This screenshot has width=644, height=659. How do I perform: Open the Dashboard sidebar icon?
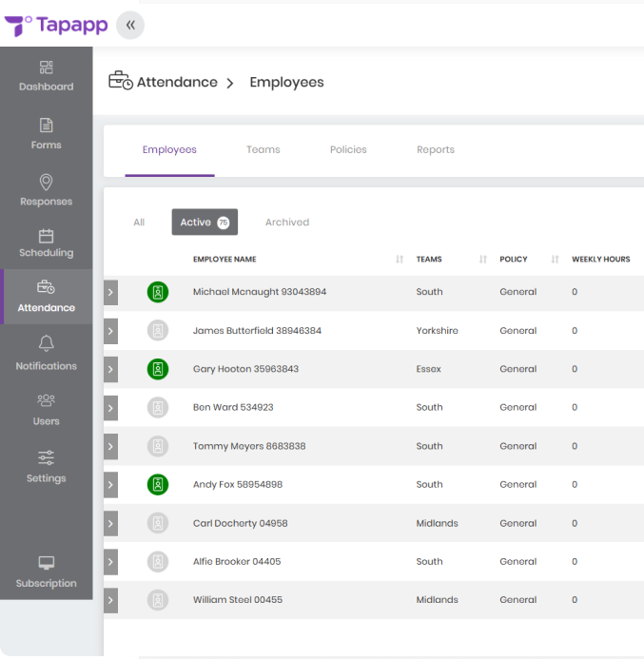point(46,68)
